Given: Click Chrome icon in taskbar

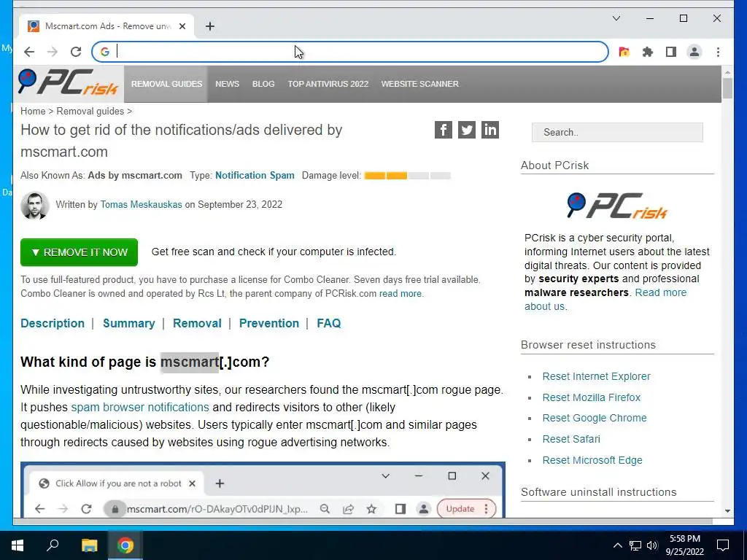Looking at the screenshot, I should pyautogui.click(x=125, y=545).
